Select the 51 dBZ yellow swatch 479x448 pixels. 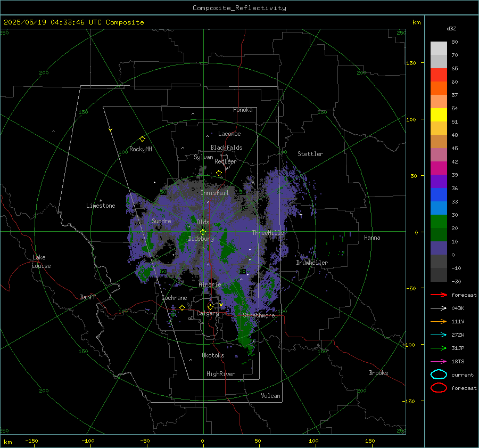point(439,115)
